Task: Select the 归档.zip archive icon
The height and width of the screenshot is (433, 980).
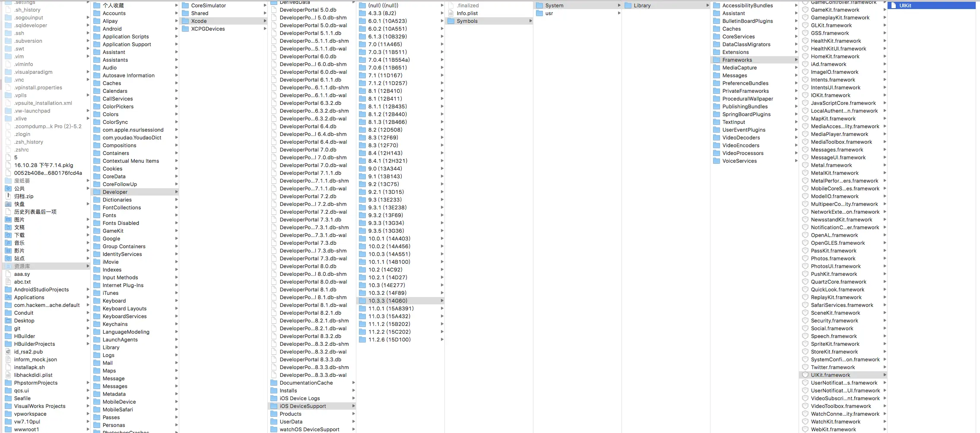Action: pyautogui.click(x=8, y=196)
